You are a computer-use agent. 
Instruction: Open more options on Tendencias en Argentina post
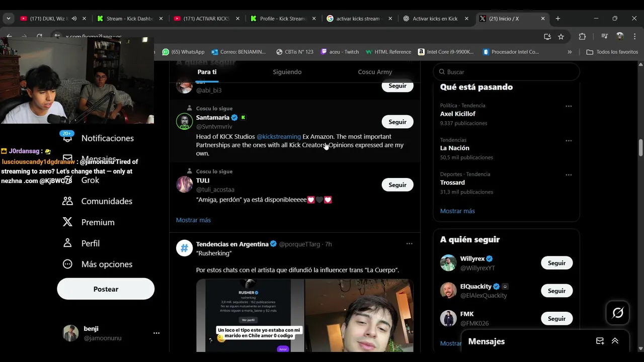pos(409,244)
